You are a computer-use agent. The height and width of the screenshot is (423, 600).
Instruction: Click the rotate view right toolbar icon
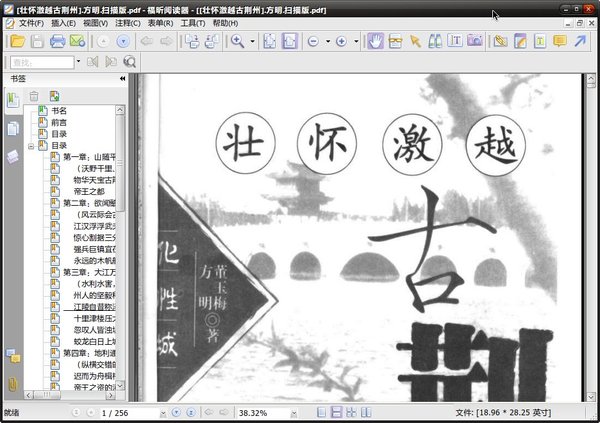(x=212, y=41)
